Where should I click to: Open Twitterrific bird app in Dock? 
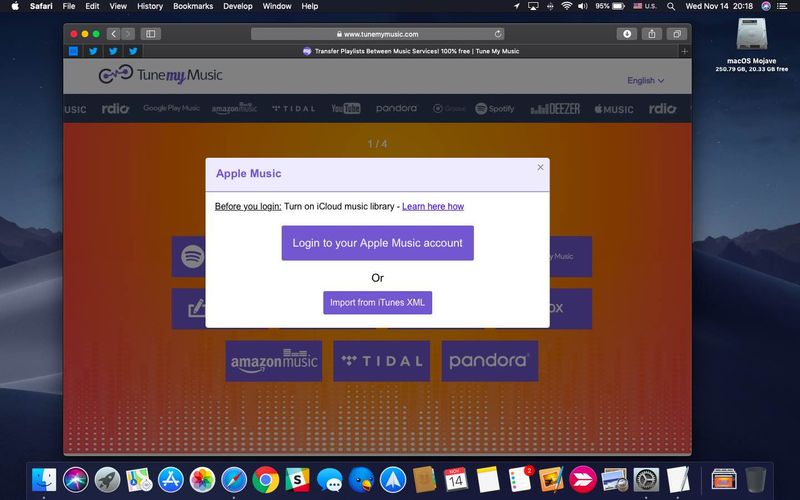(x=361, y=480)
